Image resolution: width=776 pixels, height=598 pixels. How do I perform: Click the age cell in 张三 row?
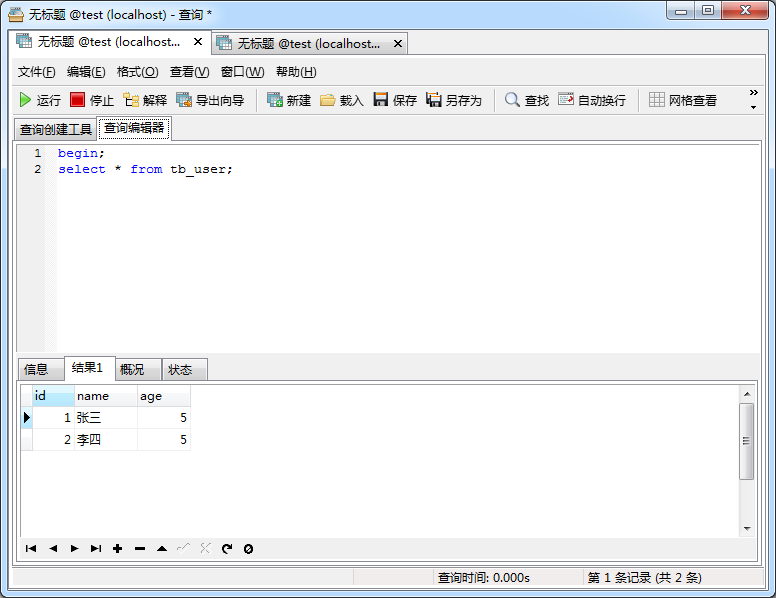click(x=164, y=418)
